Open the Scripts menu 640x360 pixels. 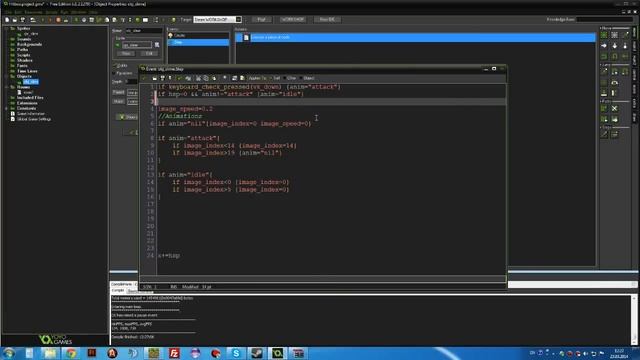(x=51, y=12)
